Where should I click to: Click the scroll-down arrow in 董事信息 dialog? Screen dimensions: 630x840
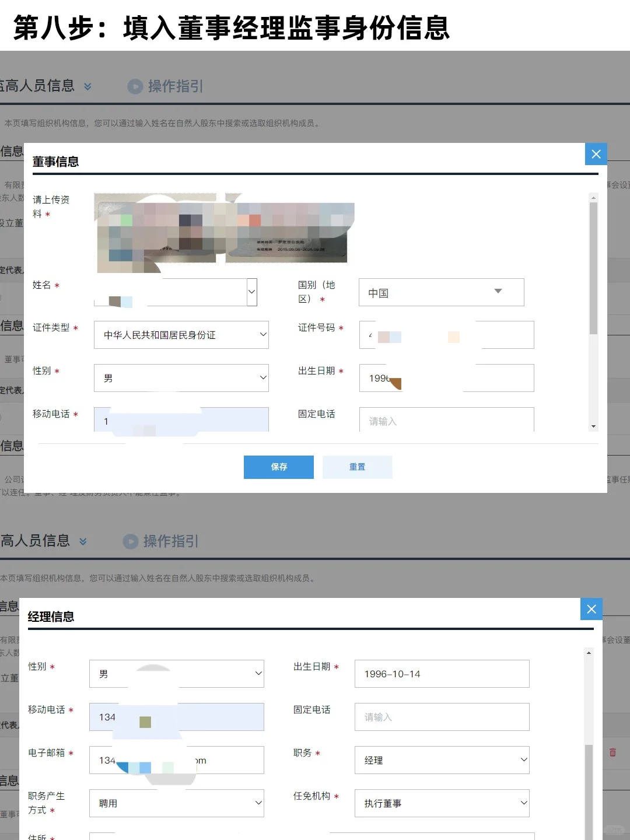[593, 426]
